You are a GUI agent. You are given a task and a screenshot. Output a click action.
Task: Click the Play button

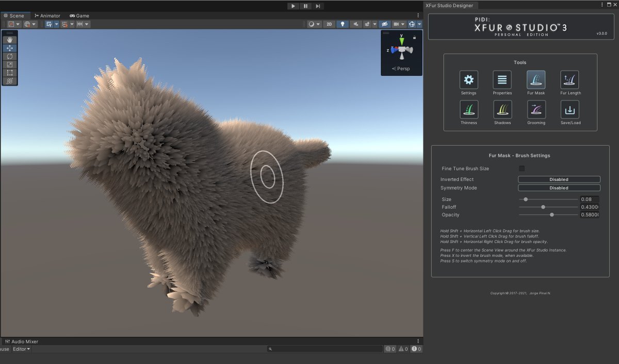tap(293, 6)
